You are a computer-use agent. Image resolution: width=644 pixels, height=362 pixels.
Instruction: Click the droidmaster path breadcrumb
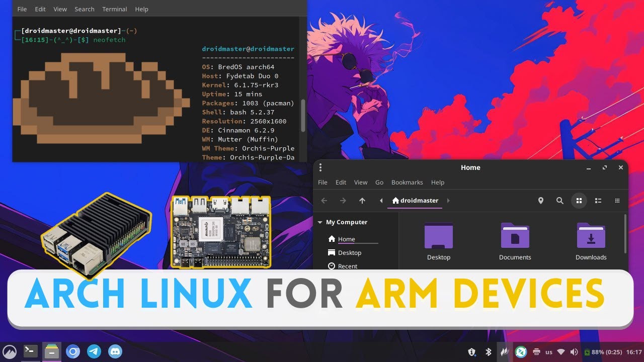[415, 201]
